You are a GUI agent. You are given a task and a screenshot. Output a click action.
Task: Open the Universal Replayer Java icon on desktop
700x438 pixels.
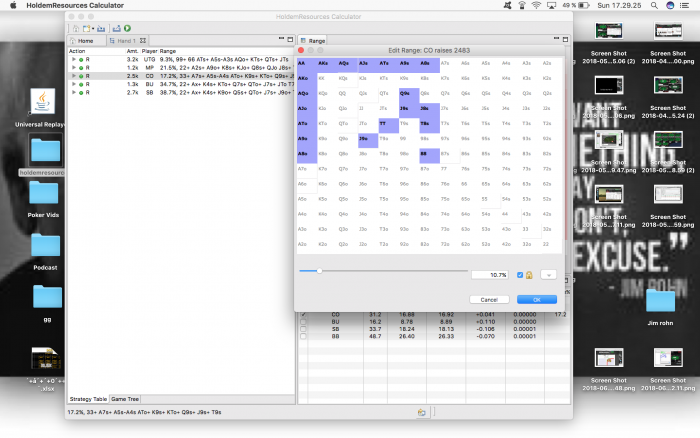(42, 101)
